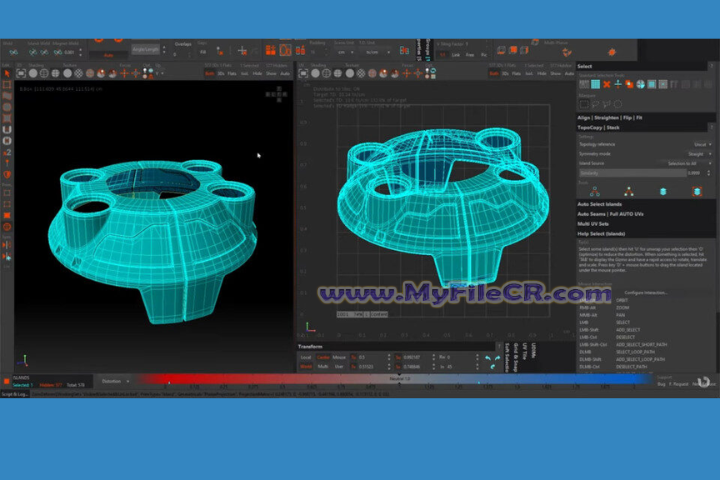This screenshot has height=480, width=720.
Task: Click the Multi-Phase orange arrows icon
Action: click(x=567, y=52)
